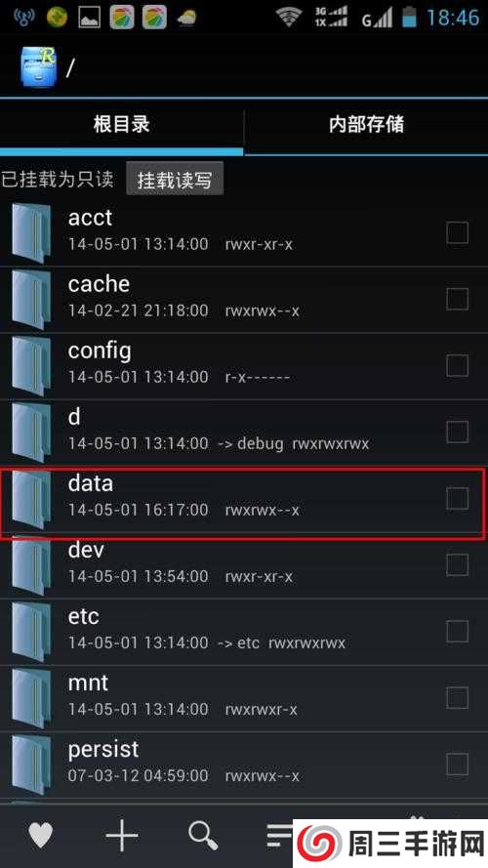
Task: Check the data folder checkbox
Action: pos(457,498)
